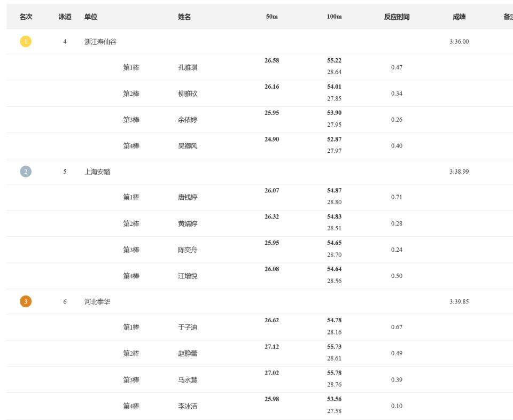Click the final time 3:36.00

pyautogui.click(x=459, y=42)
